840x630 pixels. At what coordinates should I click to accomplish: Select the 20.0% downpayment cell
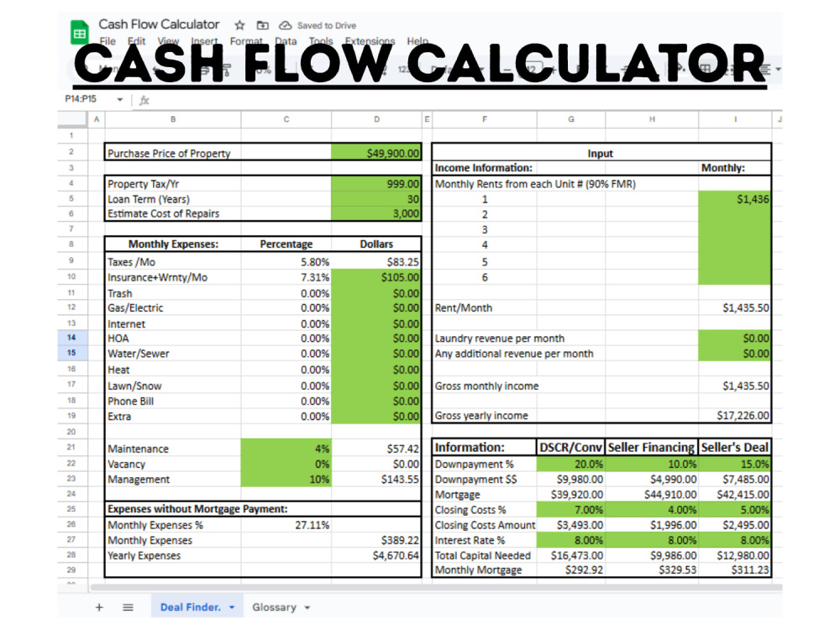pos(571,464)
